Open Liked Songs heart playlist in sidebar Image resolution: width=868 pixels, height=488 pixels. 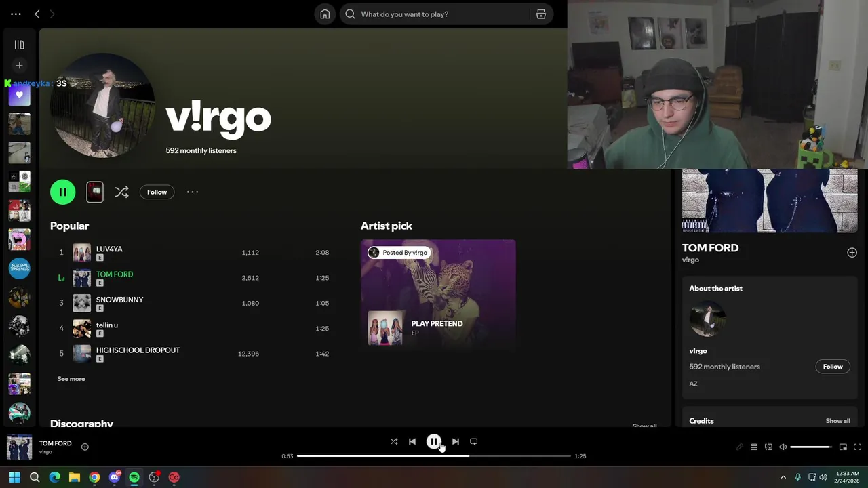pos(19,95)
